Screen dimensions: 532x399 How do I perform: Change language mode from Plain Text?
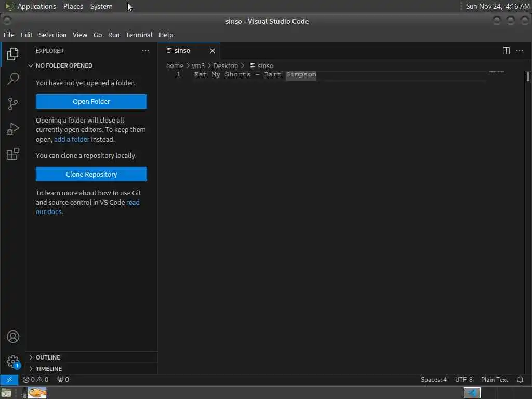tap(495, 380)
